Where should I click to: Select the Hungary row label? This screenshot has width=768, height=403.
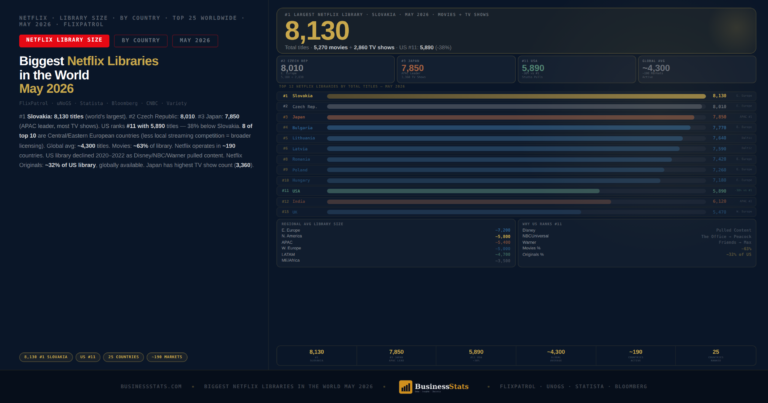(x=301, y=181)
